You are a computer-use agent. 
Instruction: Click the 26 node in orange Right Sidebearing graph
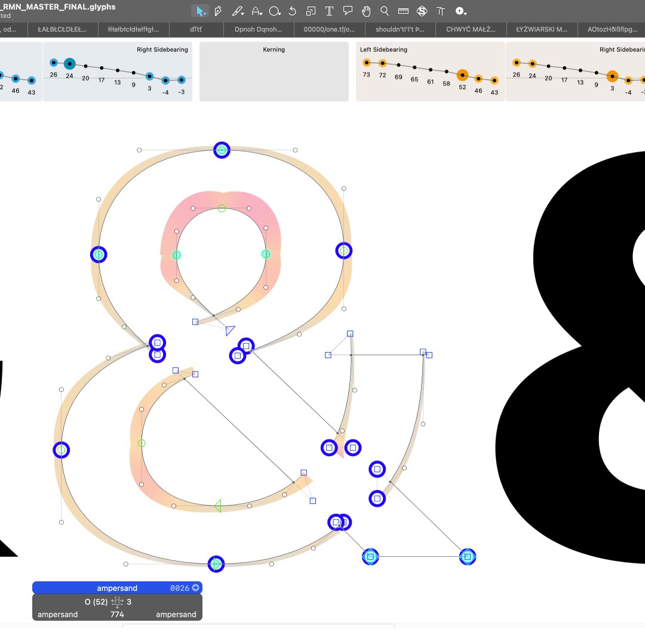tap(517, 63)
